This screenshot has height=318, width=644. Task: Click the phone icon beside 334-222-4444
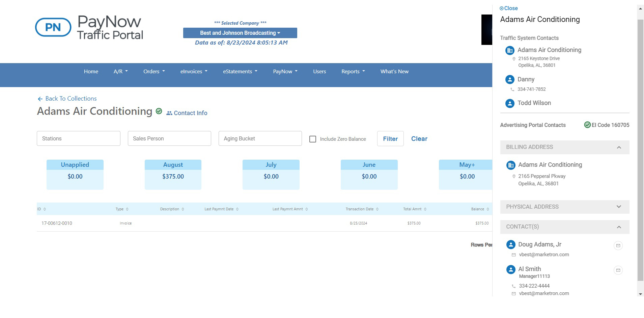[x=513, y=286]
